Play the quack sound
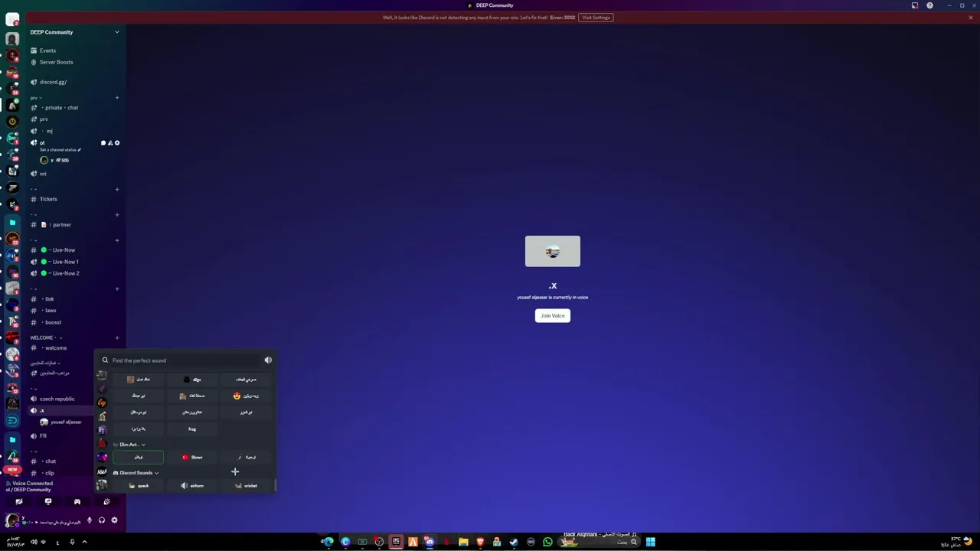The image size is (980, 551). click(x=139, y=486)
